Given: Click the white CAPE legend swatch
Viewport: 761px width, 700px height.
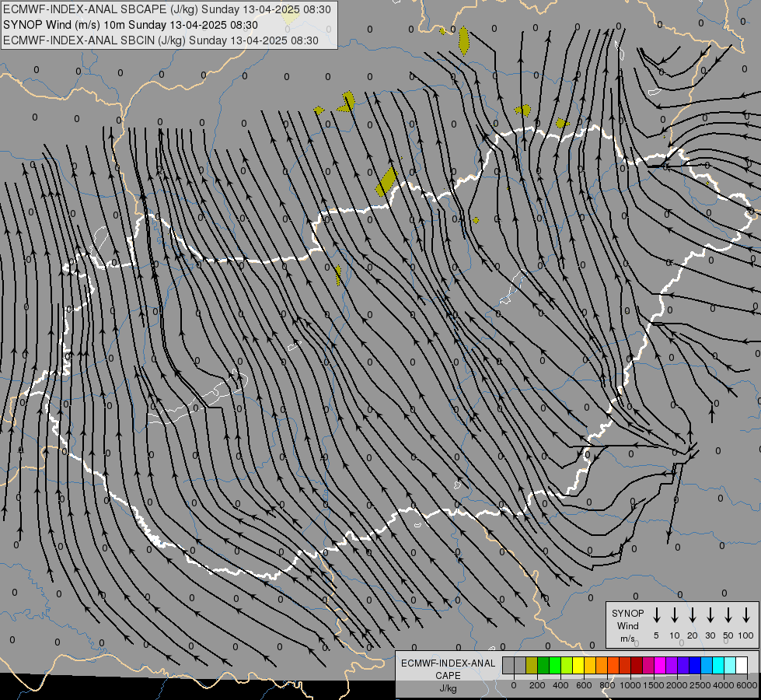Looking at the screenshot, I should (x=742, y=665).
